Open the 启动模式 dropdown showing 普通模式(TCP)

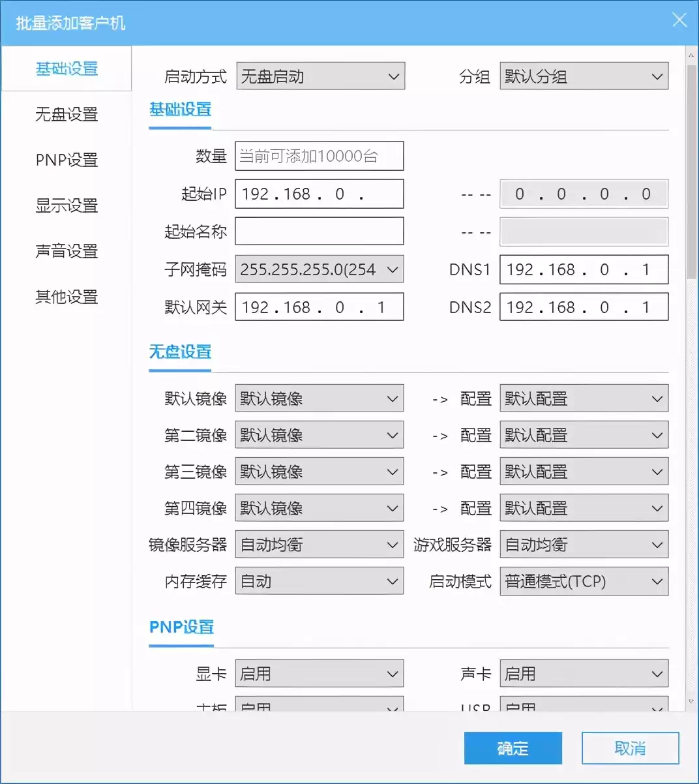(x=584, y=581)
